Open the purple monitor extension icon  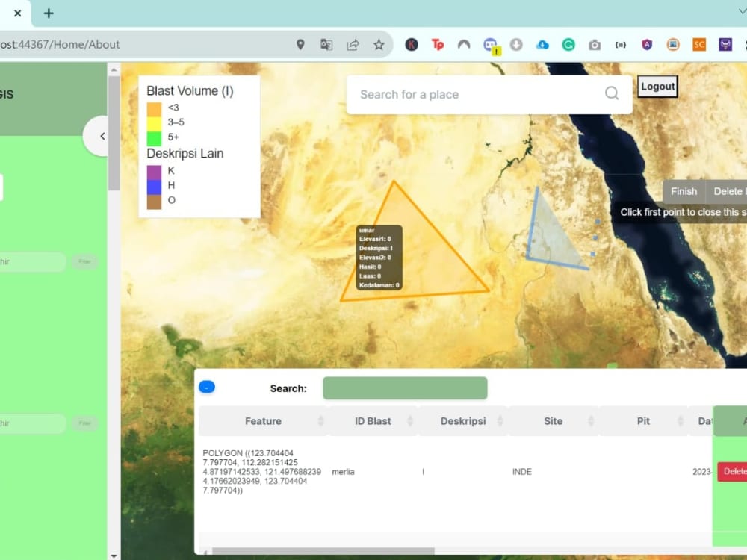pyautogui.click(x=725, y=45)
